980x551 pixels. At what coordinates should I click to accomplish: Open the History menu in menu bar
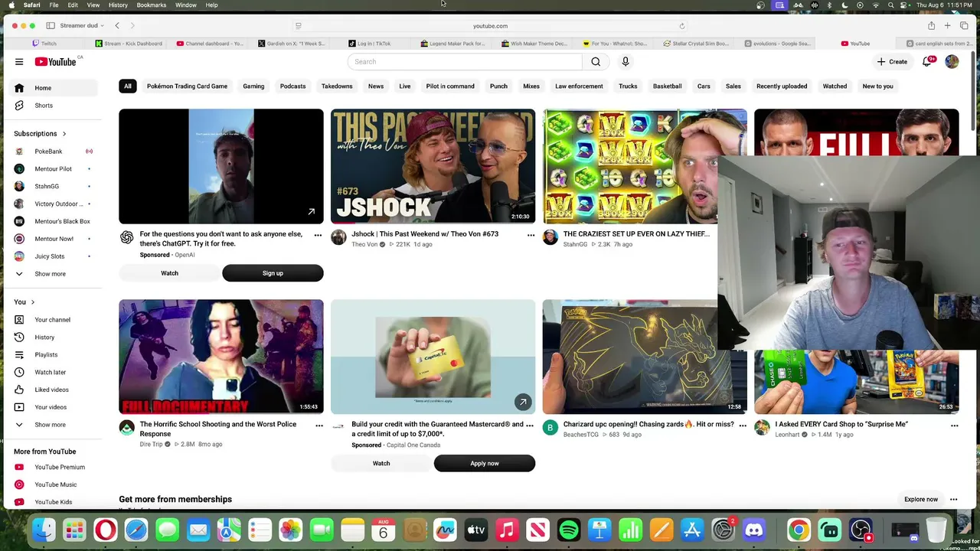coord(118,5)
